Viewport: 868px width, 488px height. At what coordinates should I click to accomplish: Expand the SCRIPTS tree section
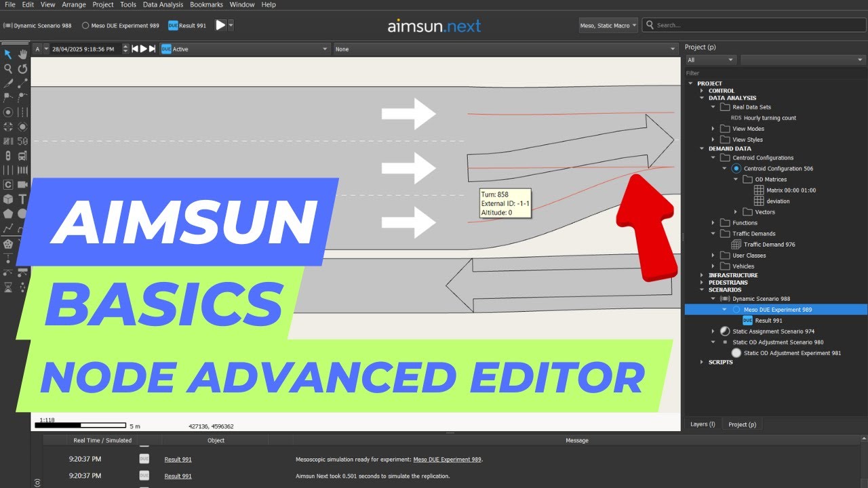pos(702,362)
